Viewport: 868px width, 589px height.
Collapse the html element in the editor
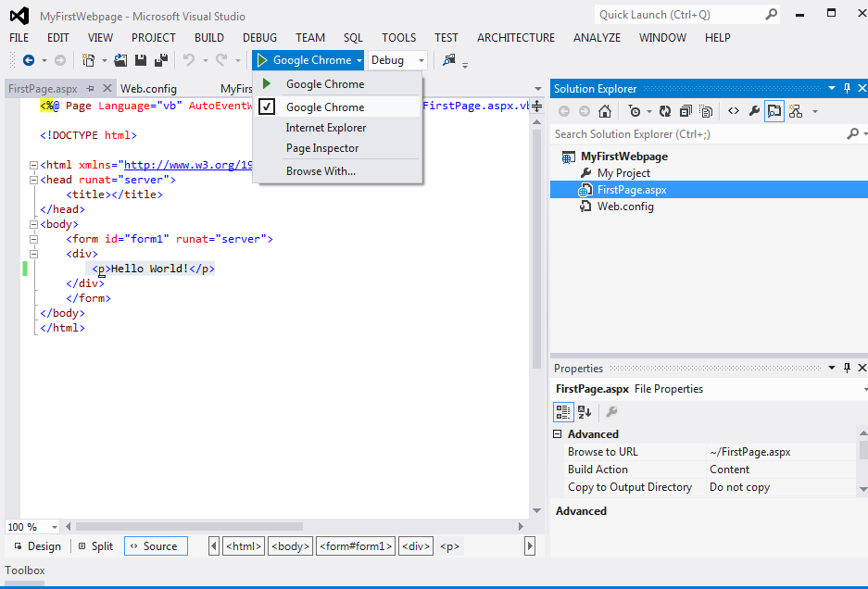click(x=33, y=165)
